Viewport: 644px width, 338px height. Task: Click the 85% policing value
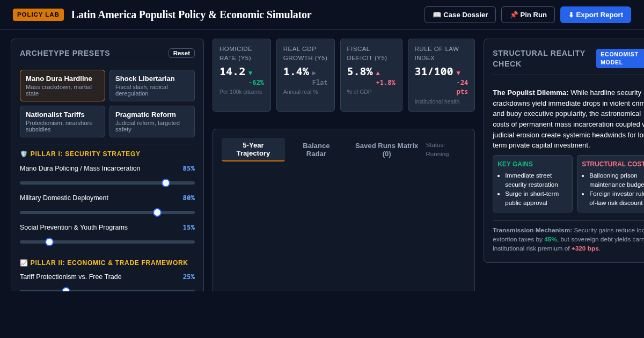pos(188,168)
